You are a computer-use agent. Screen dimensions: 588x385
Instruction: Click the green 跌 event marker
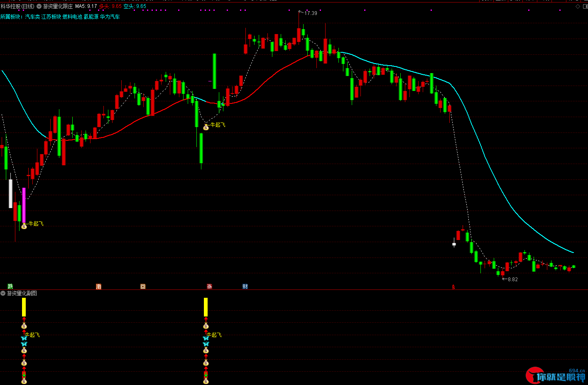pyautogui.click(x=10, y=287)
